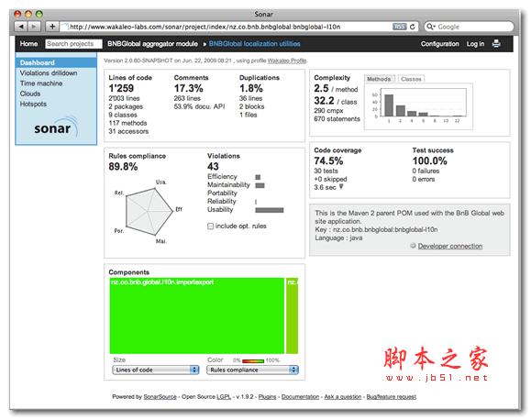This screenshot has height=420, width=531.
Task: Open the Plugins footer link
Action: 267,397
